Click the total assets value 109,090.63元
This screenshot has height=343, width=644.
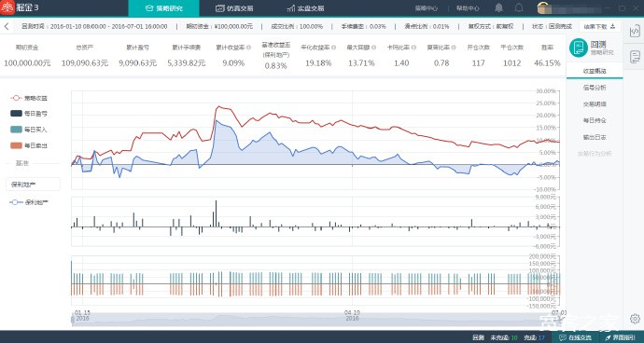(x=85, y=63)
